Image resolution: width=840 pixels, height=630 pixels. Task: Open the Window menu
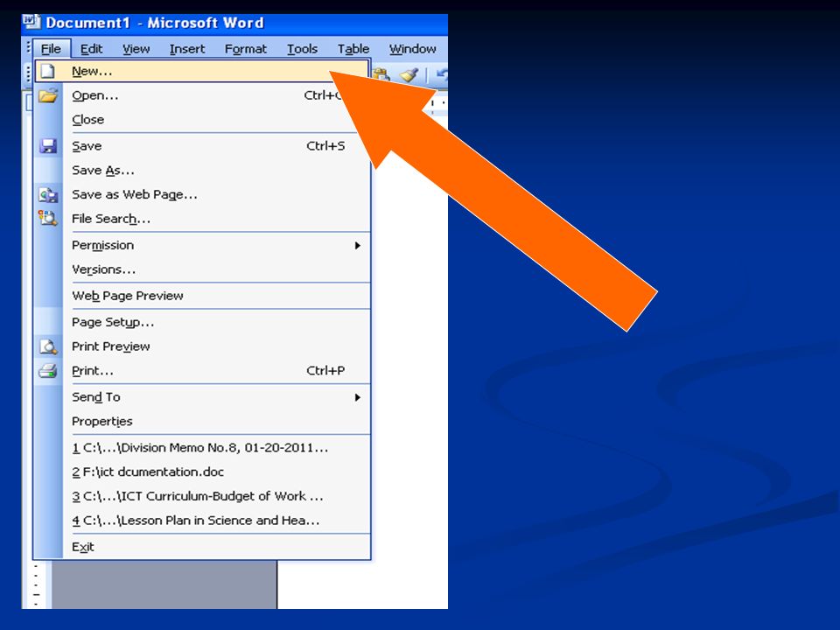[412, 49]
